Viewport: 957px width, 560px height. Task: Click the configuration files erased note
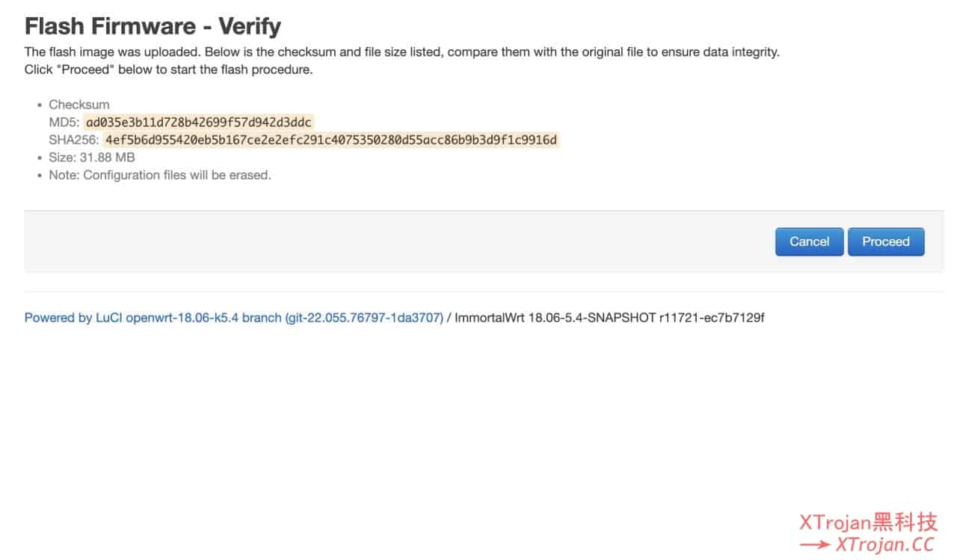coord(160,176)
